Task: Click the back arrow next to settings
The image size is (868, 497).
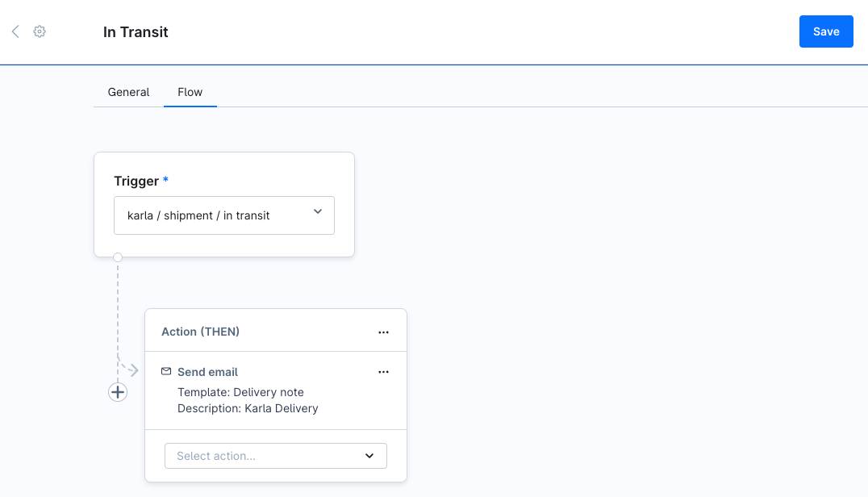Action: [15, 31]
